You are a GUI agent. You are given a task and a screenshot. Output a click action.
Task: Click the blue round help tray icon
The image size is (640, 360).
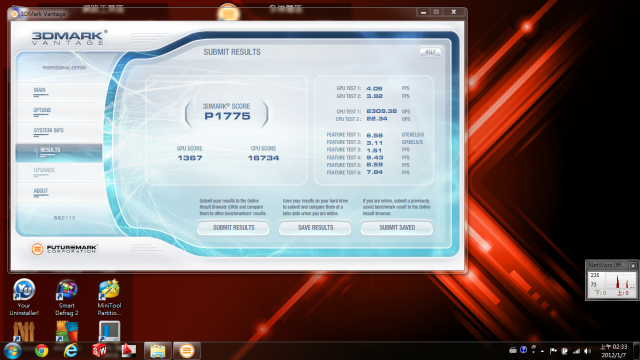coord(523,350)
